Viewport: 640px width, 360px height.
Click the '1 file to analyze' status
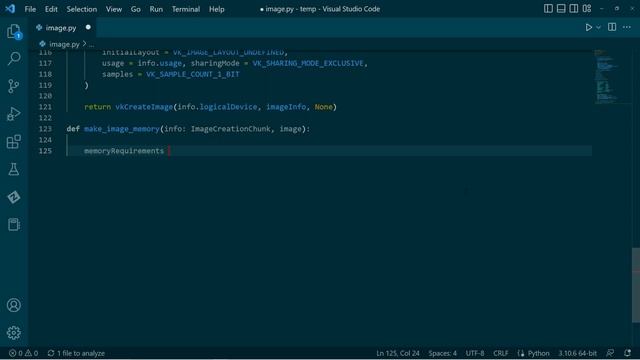(x=76, y=353)
